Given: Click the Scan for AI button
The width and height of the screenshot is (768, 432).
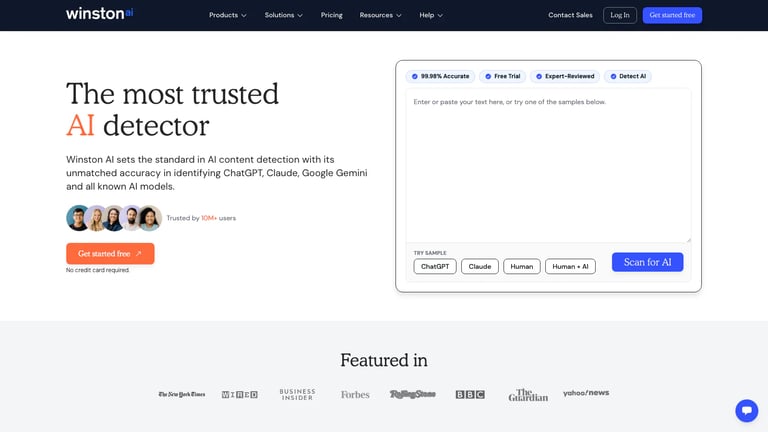Looking at the screenshot, I should coord(648,262).
